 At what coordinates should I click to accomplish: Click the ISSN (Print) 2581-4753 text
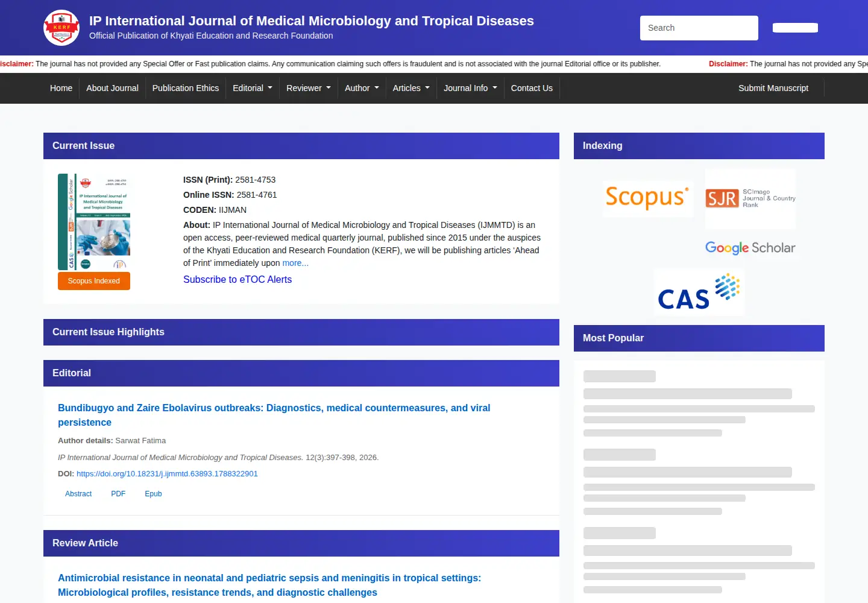pos(229,180)
